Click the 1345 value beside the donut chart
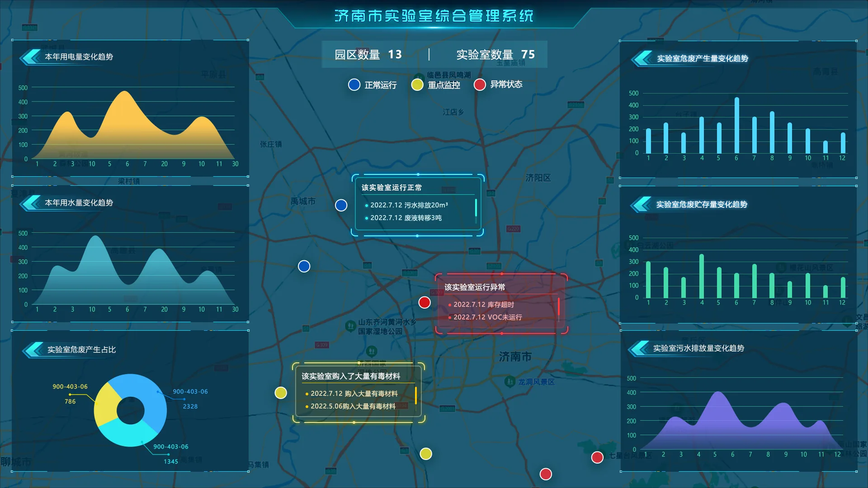The height and width of the screenshot is (488, 868). pos(171,462)
